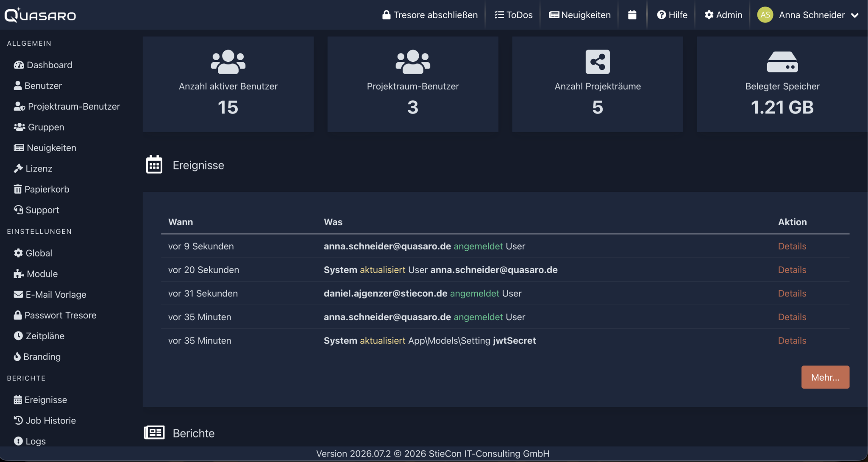Click the lock icon beside Tresore abschließen

click(386, 15)
